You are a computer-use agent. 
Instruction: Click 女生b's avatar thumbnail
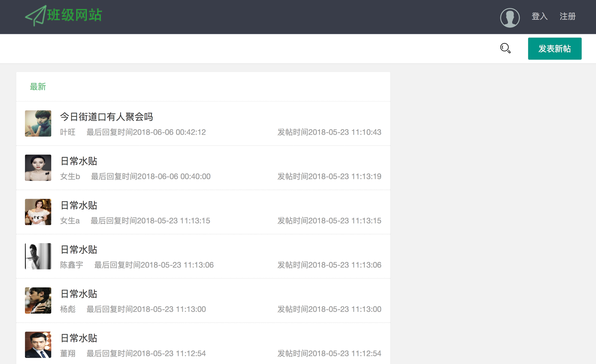click(38, 168)
